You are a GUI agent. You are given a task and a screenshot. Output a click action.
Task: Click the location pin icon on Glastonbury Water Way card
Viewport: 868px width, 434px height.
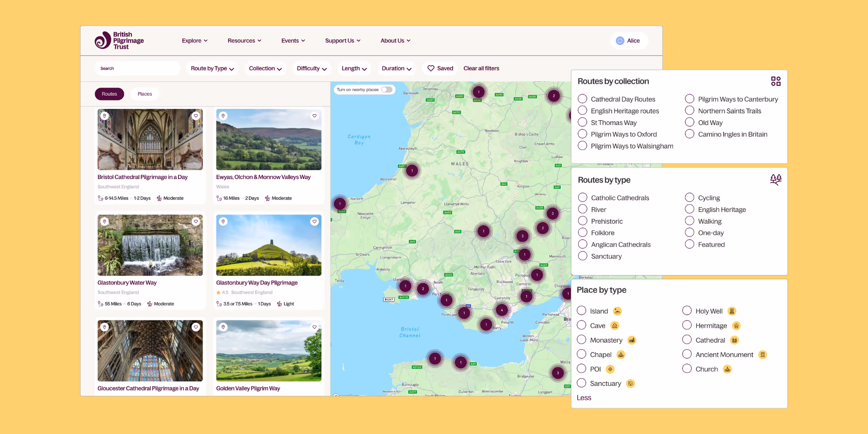pyautogui.click(x=105, y=221)
